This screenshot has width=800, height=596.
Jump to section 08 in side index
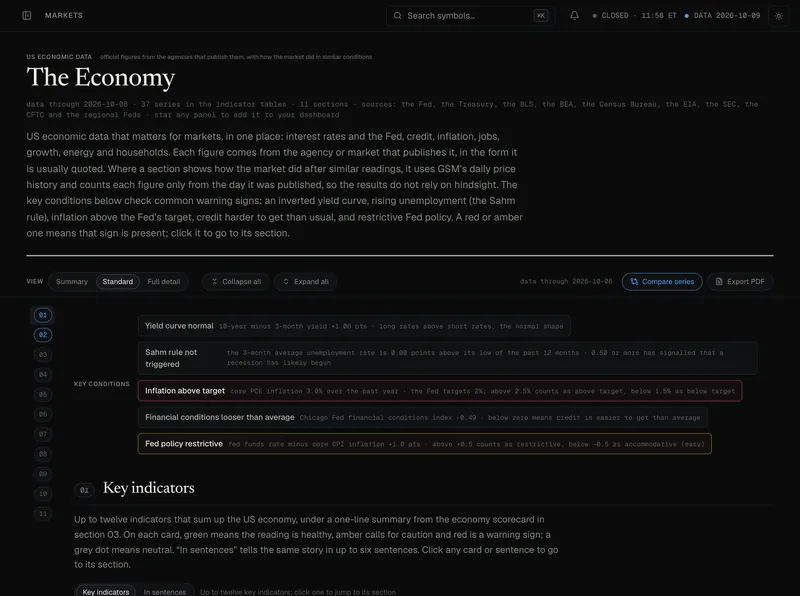tap(43, 454)
